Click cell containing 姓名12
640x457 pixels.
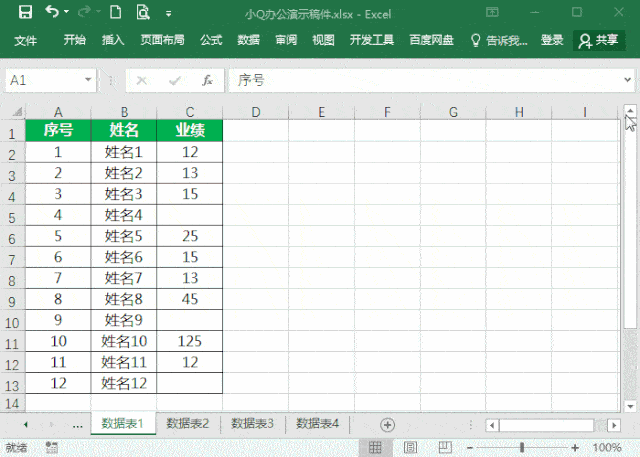click(x=124, y=383)
